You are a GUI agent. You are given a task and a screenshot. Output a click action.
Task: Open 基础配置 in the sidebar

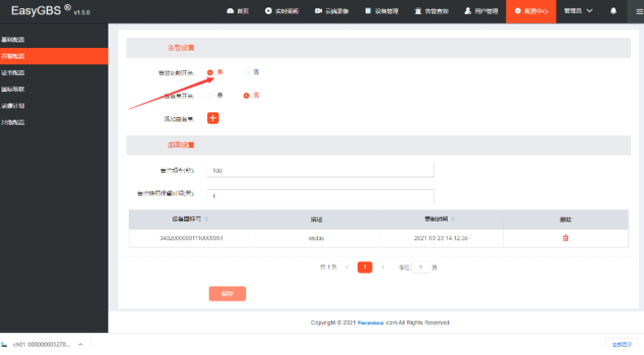(x=54, y=40)
